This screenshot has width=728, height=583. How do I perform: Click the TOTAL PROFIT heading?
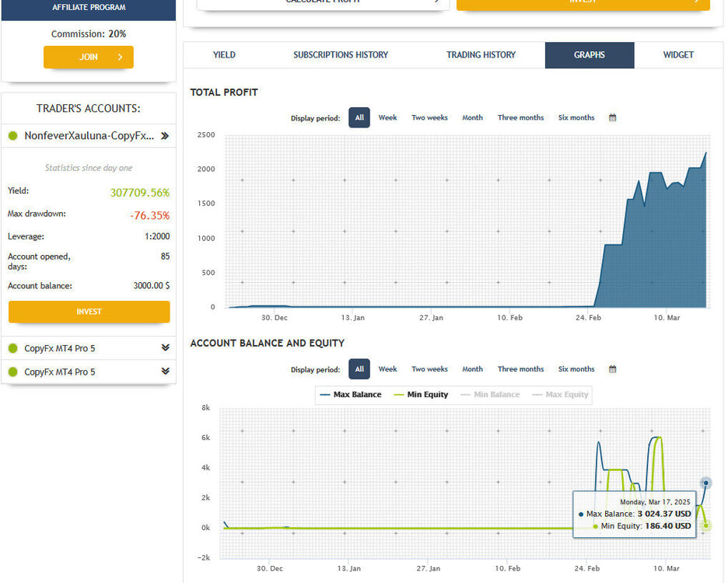[224, 93]
